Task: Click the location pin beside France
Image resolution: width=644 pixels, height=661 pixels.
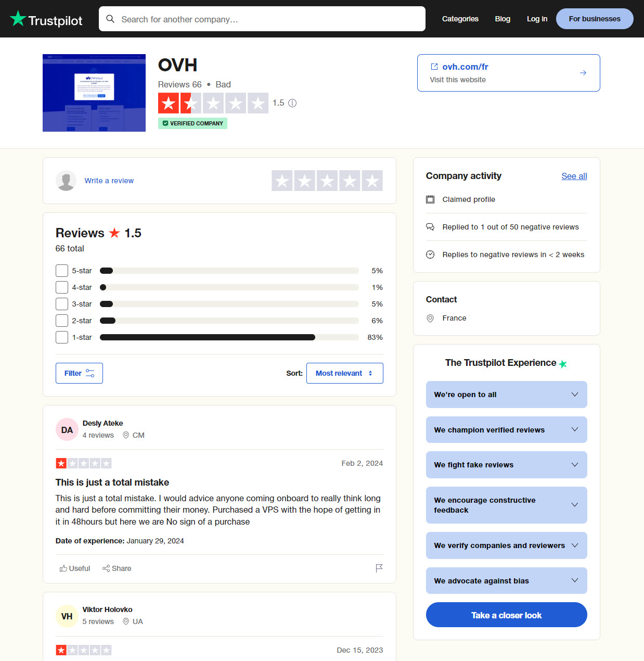Action: (x=430, y=318)
